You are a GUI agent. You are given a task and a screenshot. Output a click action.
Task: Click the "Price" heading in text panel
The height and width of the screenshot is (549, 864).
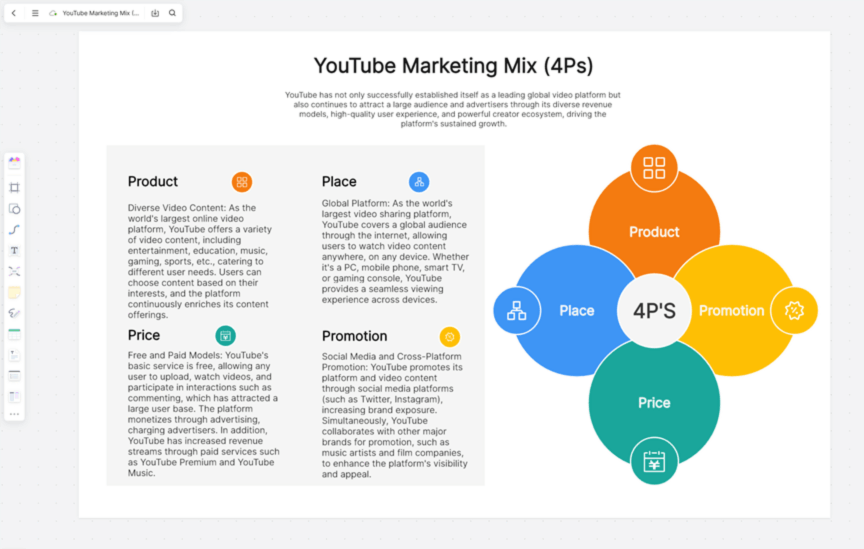tap(144, 335)
